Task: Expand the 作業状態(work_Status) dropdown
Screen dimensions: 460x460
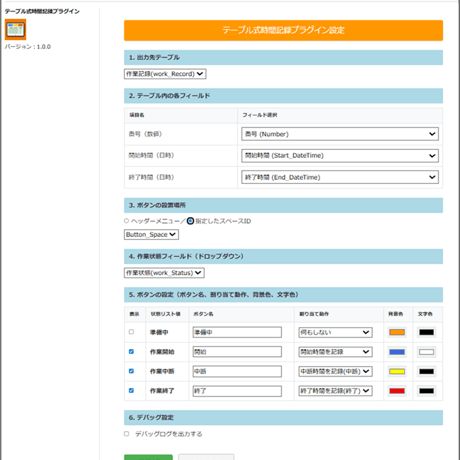Action: (164, 273)
